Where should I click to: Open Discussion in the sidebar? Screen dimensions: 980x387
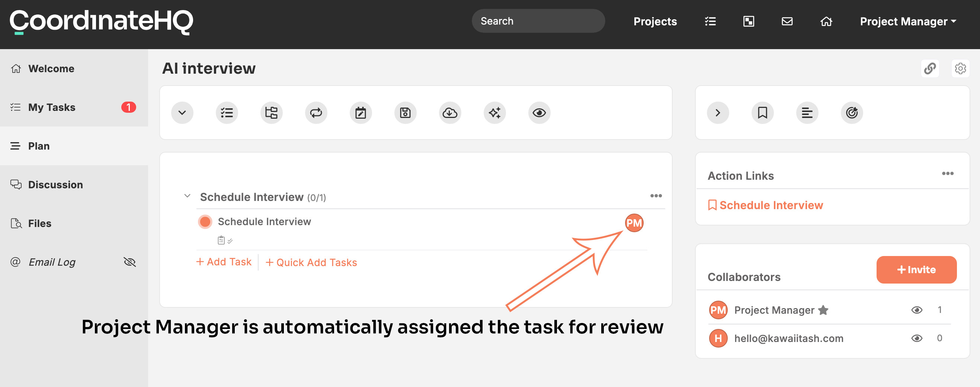[74, 185]
